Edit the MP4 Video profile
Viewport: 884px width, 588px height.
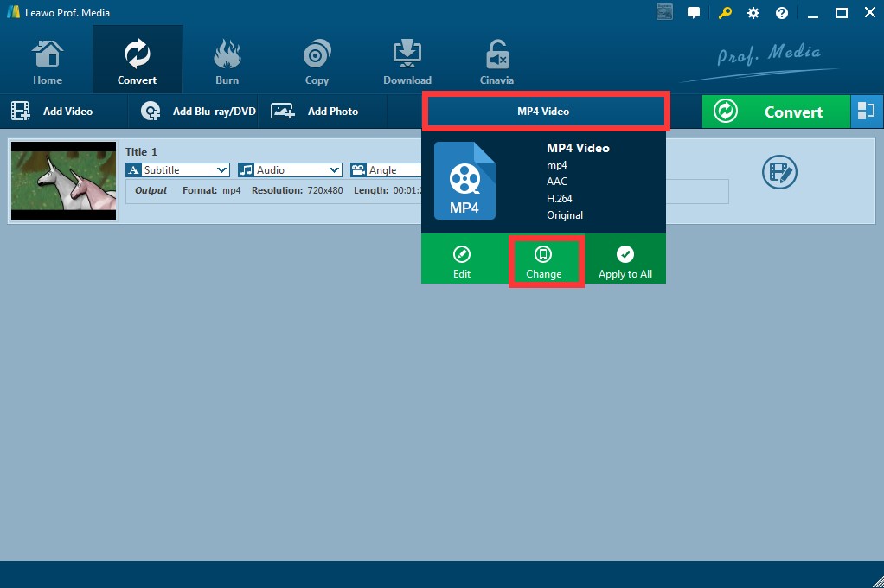462,262
